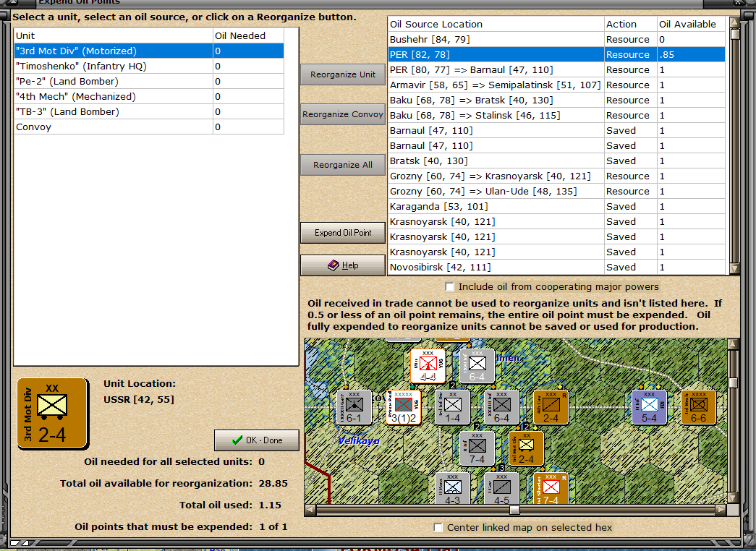
Task: Move the map horizontal scrollbar thumb
Action: point(514,510)
